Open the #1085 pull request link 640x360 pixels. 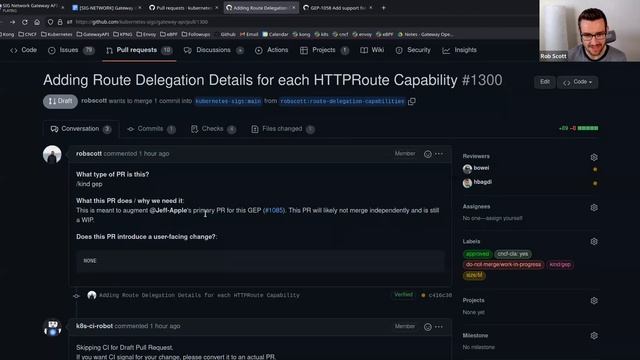274,211
